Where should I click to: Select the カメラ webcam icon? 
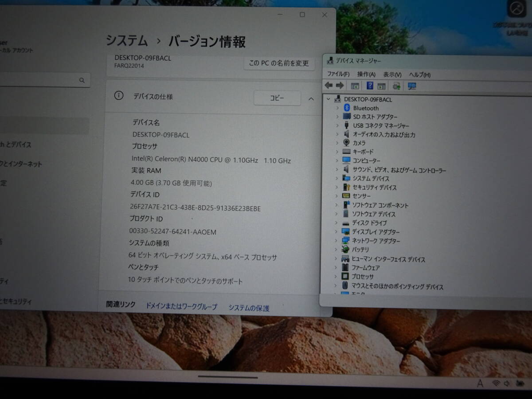[347, 143]
